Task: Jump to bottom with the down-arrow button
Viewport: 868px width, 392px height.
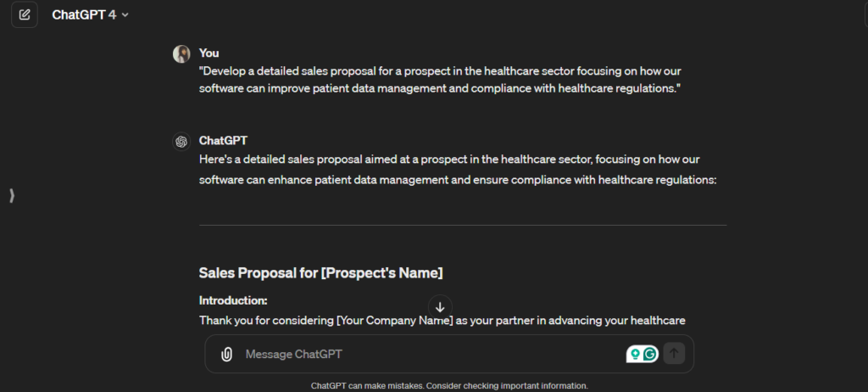Action: (x=440, y=307)
